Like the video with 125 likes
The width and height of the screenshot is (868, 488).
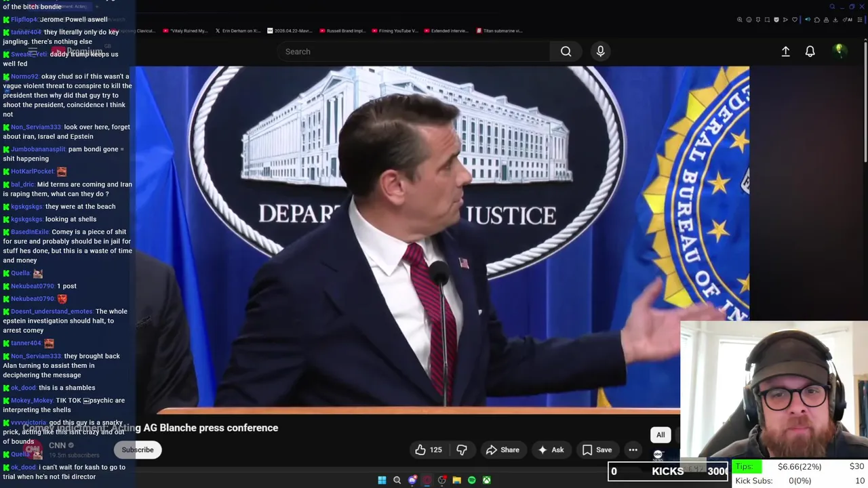tap(429, 449)
